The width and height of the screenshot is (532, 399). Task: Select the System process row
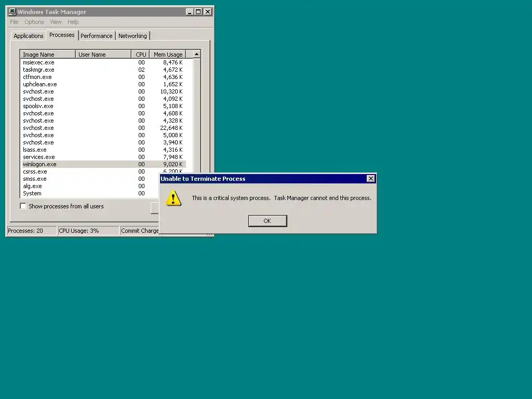[89, 193]
